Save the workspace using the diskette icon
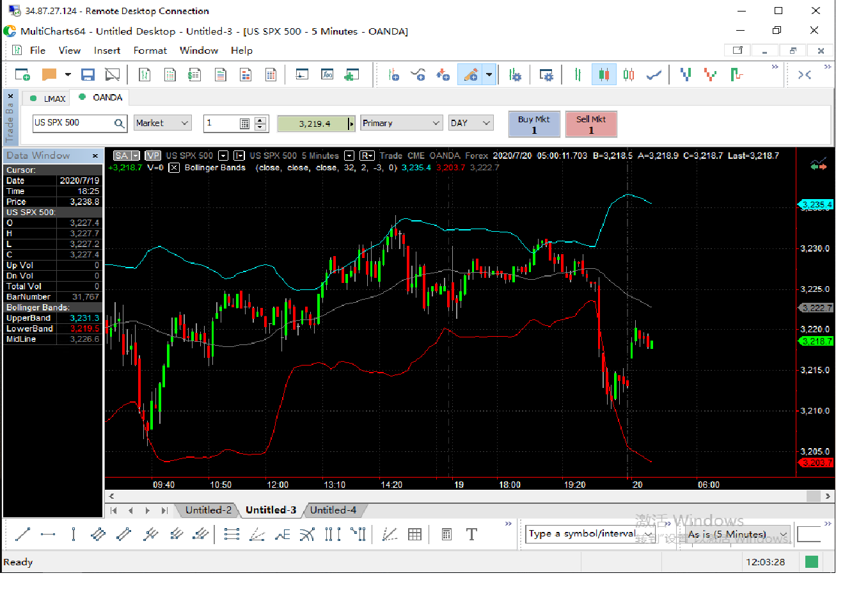This screenshot has height=596, width=868. (x=88, y=75)
